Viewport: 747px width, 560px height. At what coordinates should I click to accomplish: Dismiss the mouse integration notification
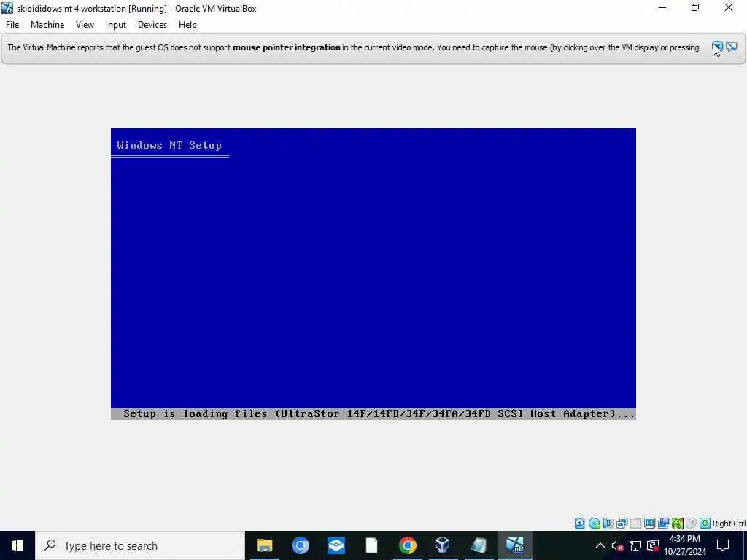pyautogui.click(x=718, y=47)
